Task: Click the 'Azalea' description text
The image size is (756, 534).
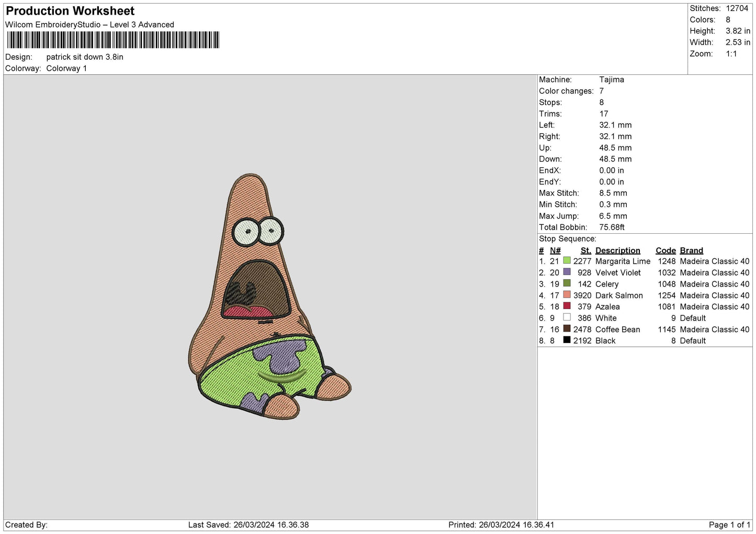Action: (x=607, y=307)
